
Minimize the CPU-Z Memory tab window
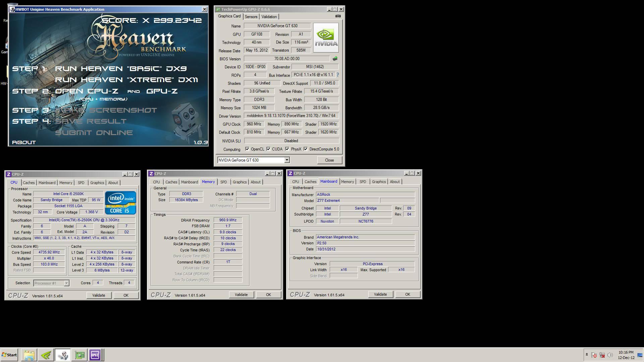[x=267, y=174]
